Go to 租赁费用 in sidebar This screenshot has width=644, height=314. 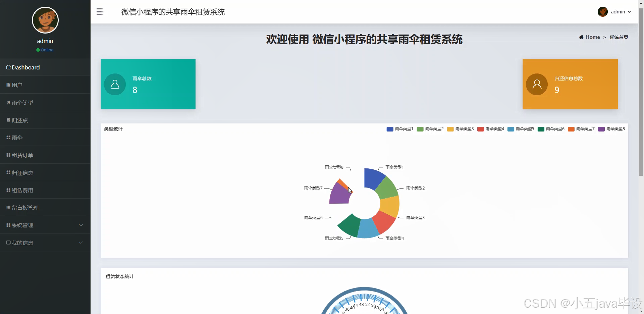45,190
